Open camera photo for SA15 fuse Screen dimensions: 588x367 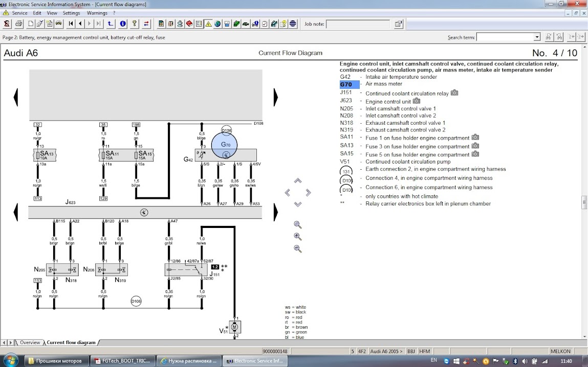475,154
